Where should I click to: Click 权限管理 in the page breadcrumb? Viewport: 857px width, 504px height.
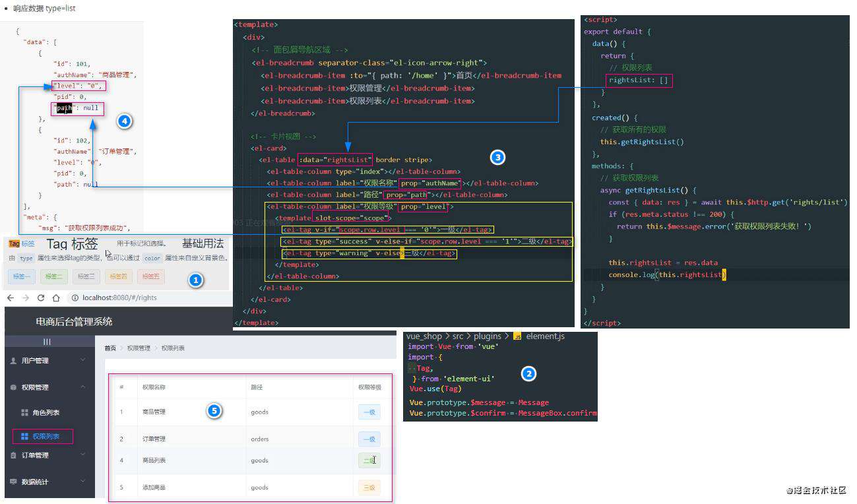(139, 348)
